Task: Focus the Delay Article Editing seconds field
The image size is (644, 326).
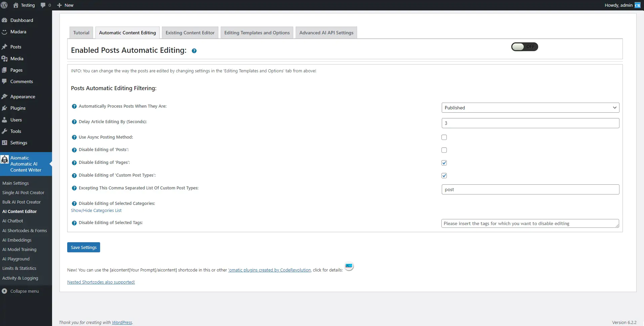Action: pos(530,123)
